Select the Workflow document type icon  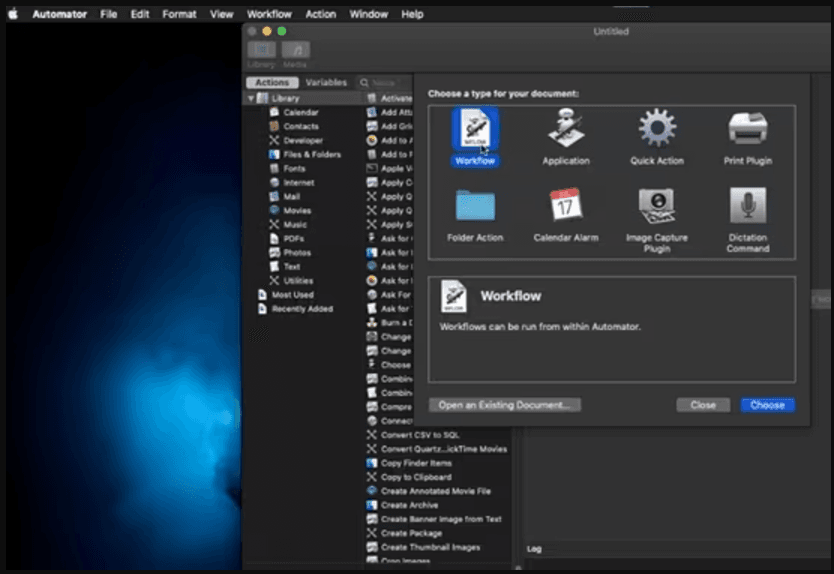[475, 129]
